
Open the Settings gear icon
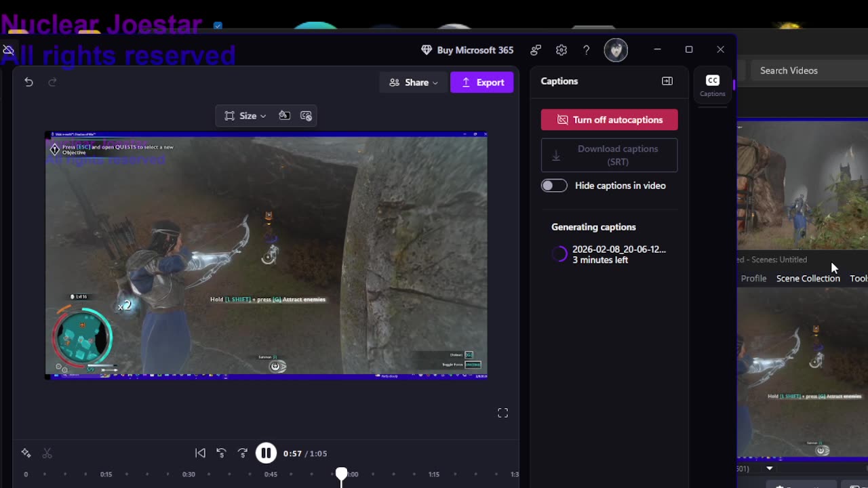pos(561,49)
